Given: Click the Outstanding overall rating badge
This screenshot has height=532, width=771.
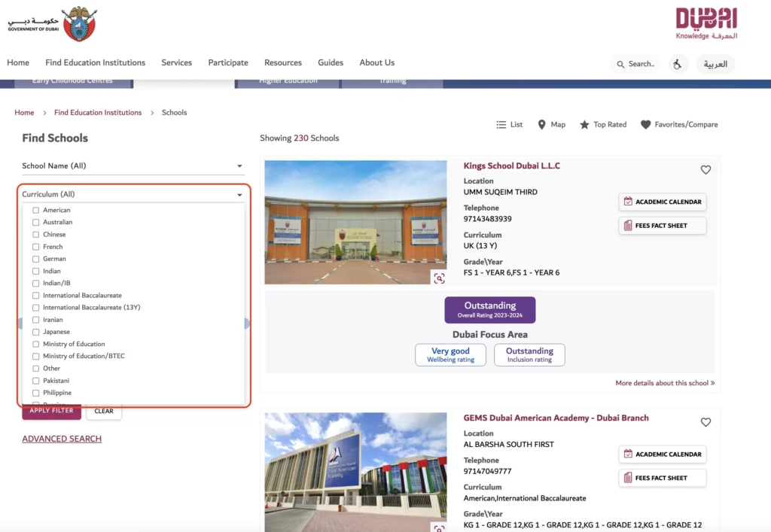Looking at the screenshot, I should (490, 310).
